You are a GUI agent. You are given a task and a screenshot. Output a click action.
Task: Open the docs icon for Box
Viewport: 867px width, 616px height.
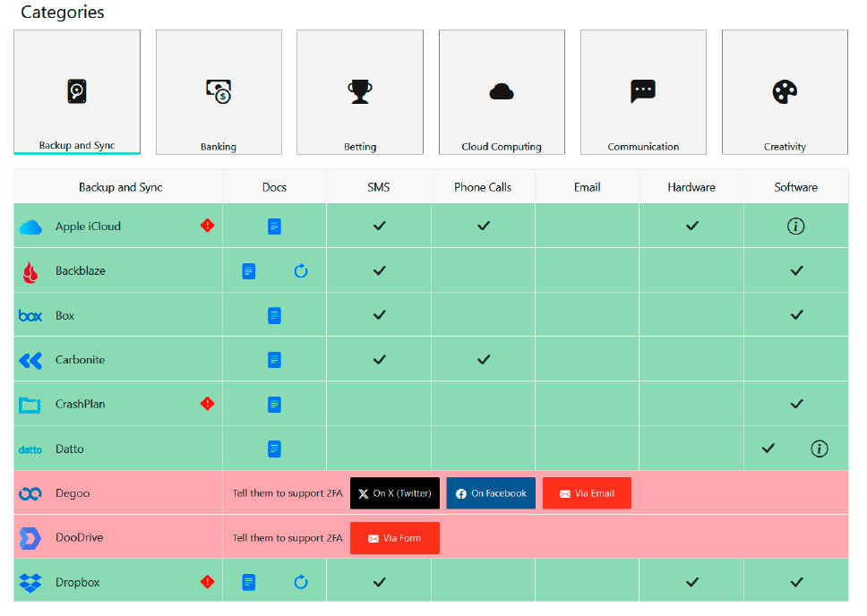(x=274, y=316)
